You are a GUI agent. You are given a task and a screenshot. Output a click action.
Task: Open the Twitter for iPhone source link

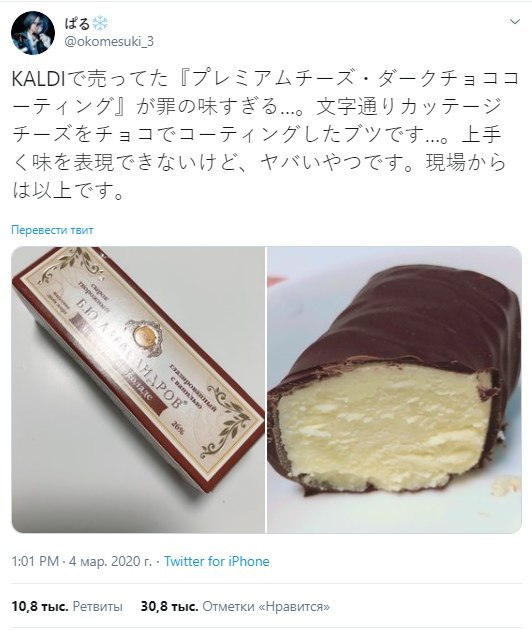coord(217,561)
